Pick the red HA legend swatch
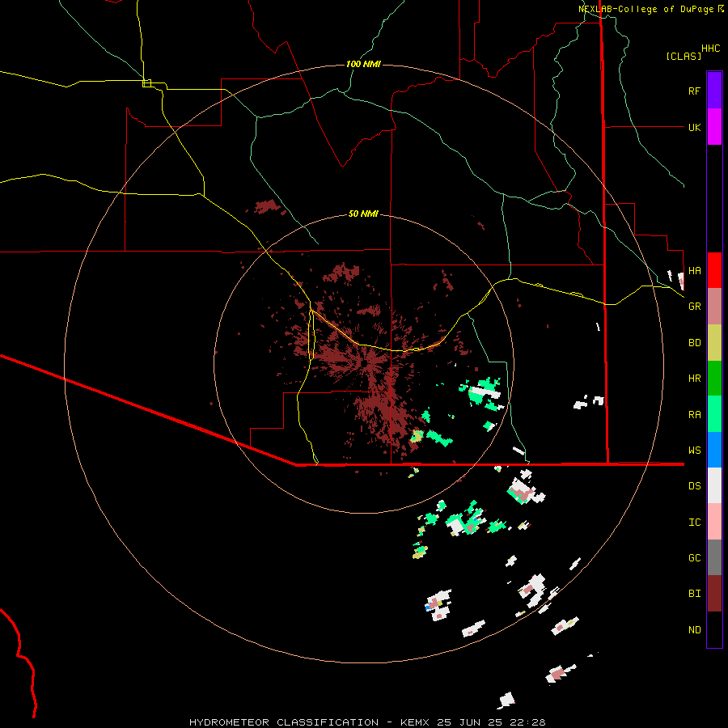 [714, 270]
